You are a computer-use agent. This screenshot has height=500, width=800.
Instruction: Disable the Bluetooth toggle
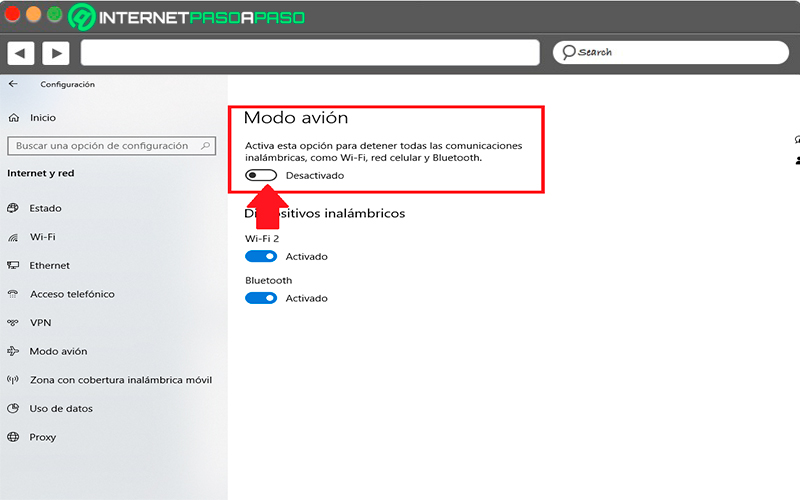tap(261, 298)
